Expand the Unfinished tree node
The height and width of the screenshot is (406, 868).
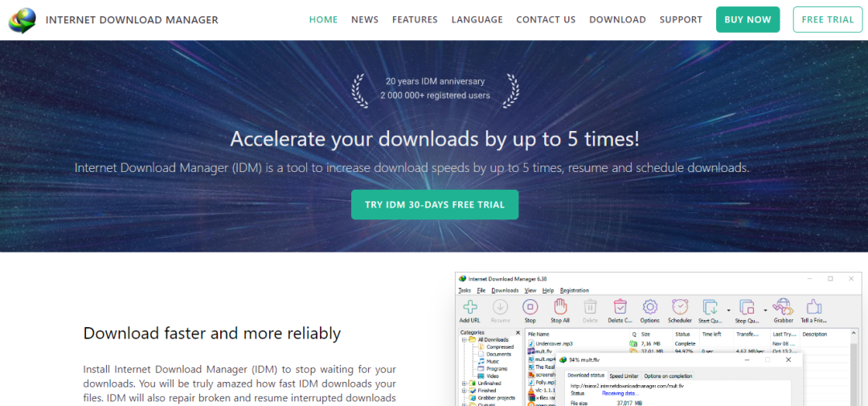pos(464,383)
